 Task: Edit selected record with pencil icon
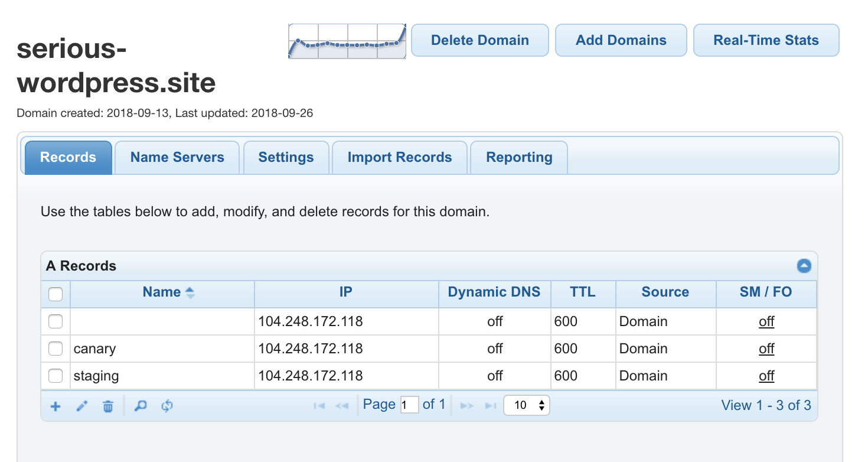tap(82, 406)
